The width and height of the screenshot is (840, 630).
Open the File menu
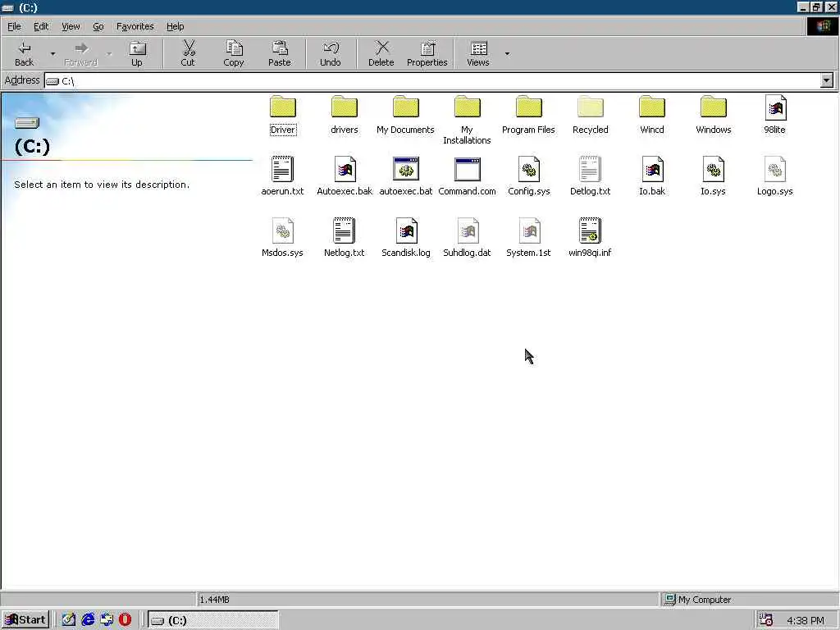tap(14, 26)
